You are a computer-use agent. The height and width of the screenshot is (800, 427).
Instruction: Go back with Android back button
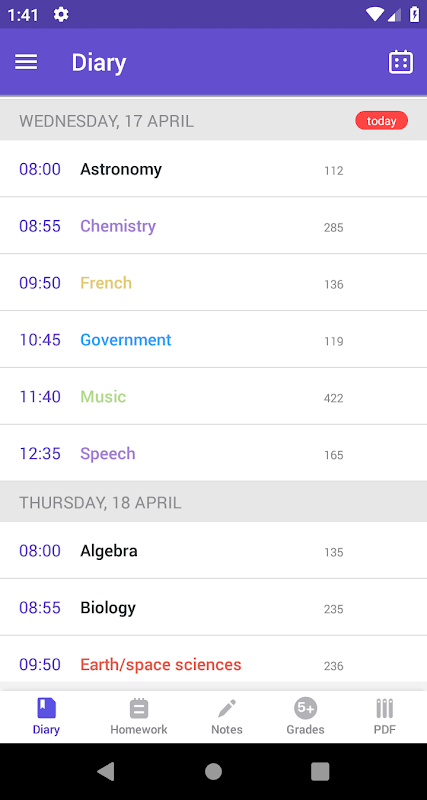pos(106,771)
